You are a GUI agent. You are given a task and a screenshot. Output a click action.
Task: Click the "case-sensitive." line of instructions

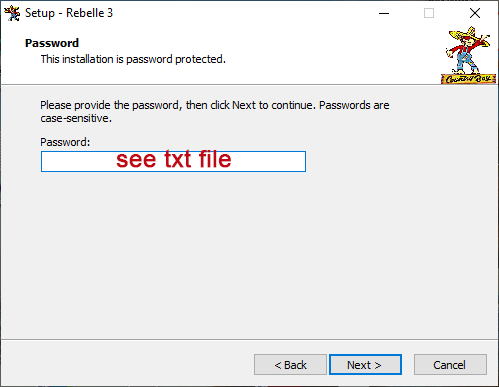point(76,118)
